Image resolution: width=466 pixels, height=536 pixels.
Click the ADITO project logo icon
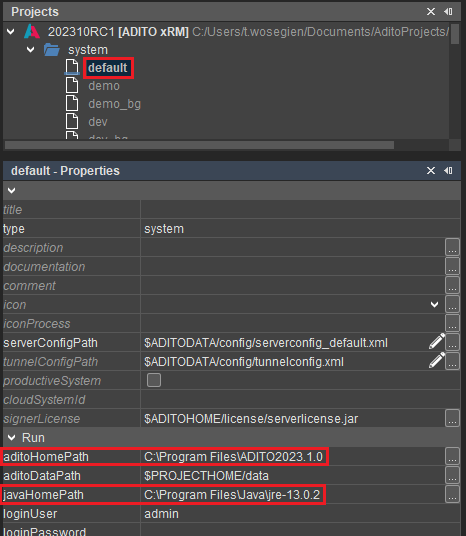pyautogui.click(x=32, y=31)
